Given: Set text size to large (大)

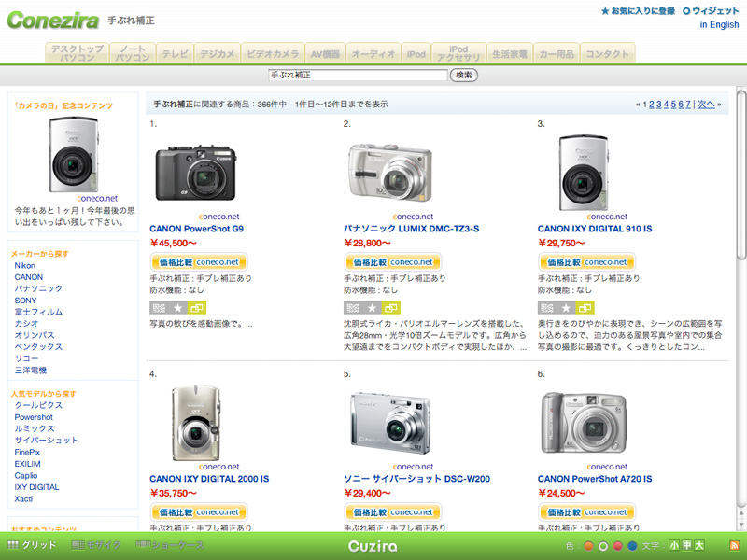Looking at the screenshot, I should pos(698,545).
